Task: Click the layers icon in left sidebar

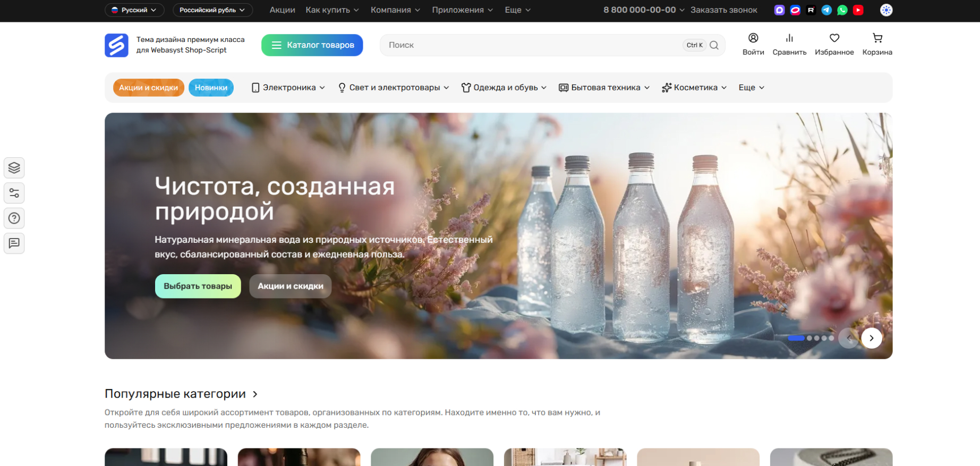Action: (x=14, y=168)
